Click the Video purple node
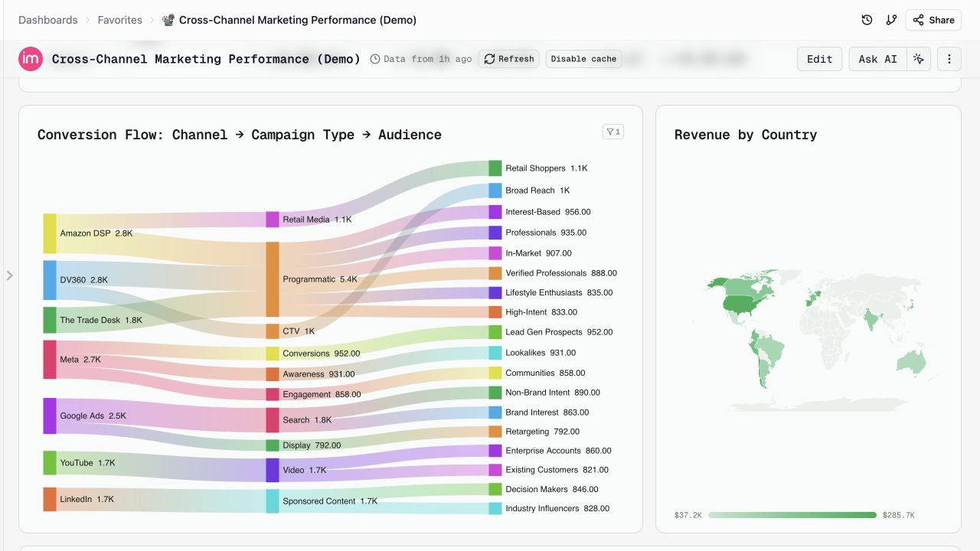The height and width of the screenshot is (551, 980). [x=273, y=470]
